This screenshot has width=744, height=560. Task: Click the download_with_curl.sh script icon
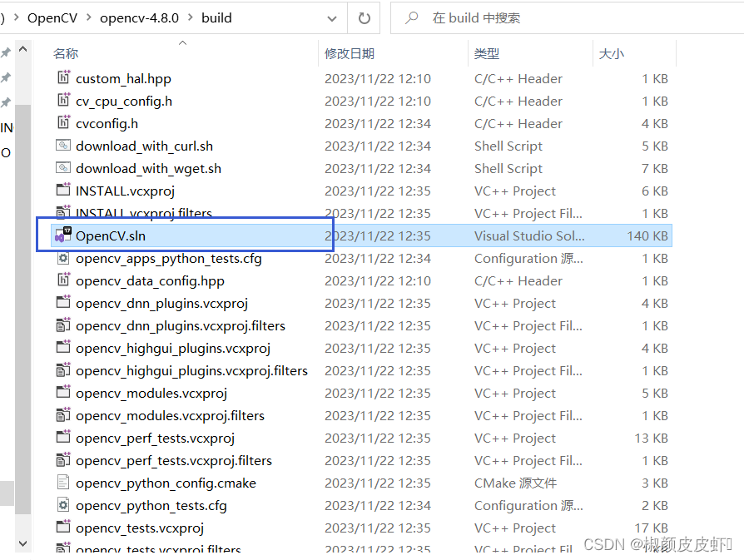point(63,145)
